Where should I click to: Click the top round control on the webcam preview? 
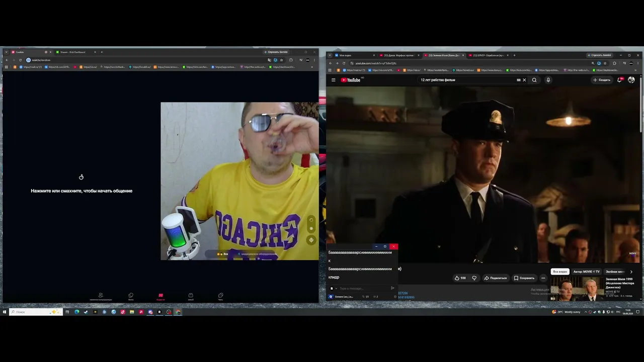pos(311,220)
